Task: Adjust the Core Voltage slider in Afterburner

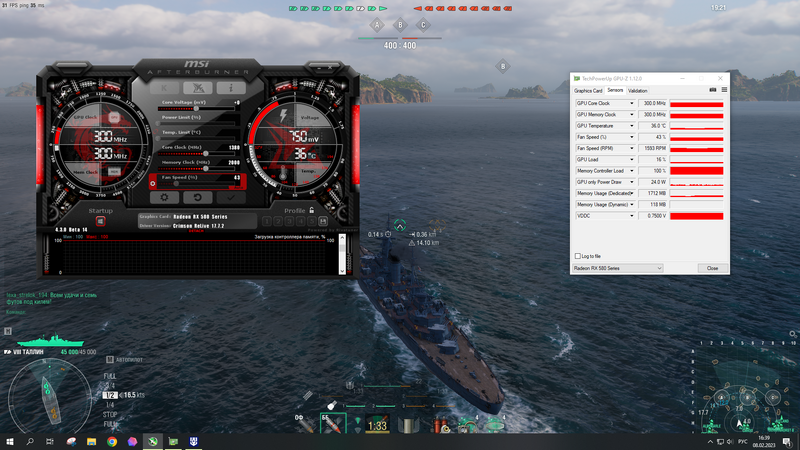Action: (196, 109)
